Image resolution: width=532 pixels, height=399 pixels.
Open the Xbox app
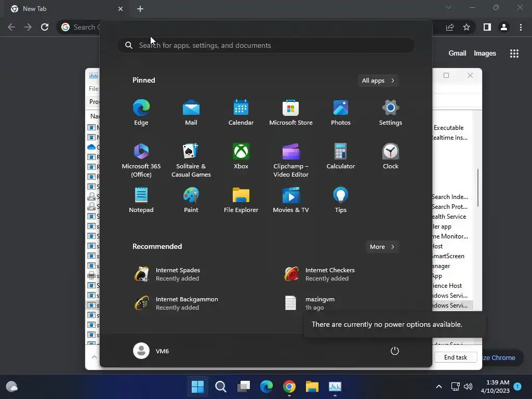241,157
